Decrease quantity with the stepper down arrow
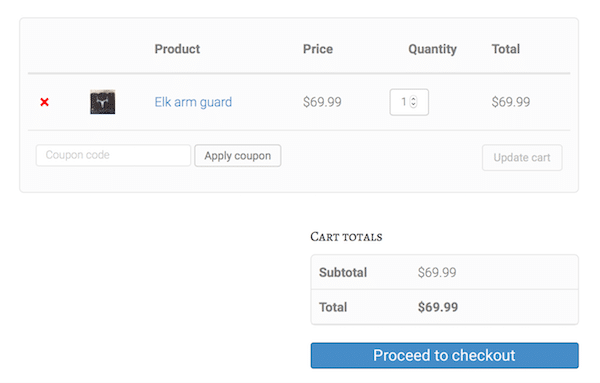 413,104
